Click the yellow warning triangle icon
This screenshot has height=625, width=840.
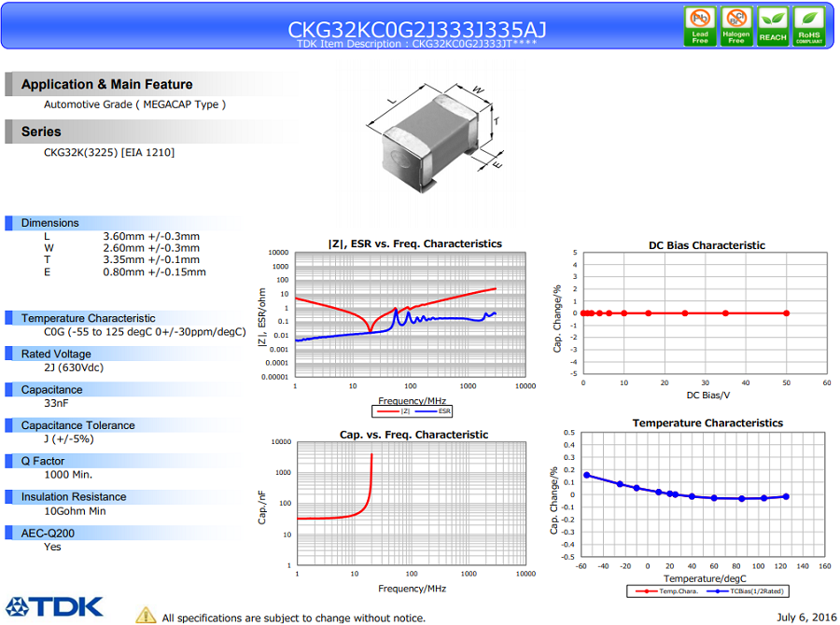tap(146, 616)
